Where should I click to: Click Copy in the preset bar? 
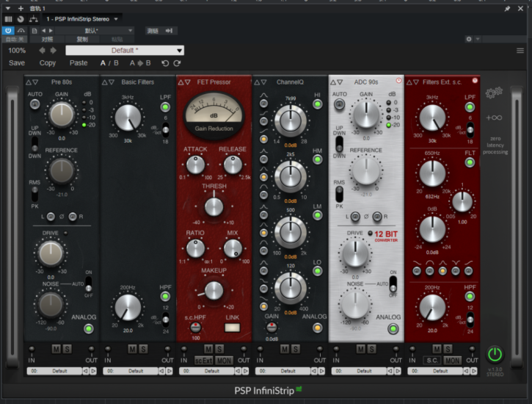(48, 63)
